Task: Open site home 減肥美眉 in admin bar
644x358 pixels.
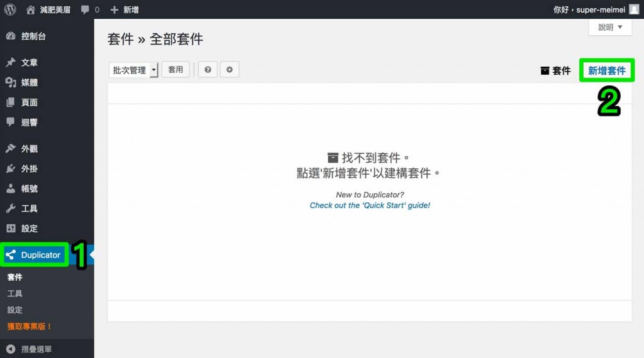Action: [48, 9]
